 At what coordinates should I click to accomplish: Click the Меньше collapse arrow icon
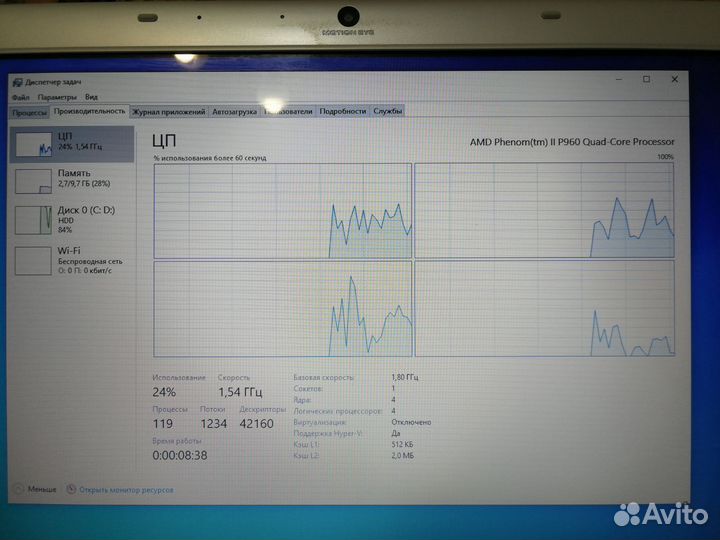point(19,489)
